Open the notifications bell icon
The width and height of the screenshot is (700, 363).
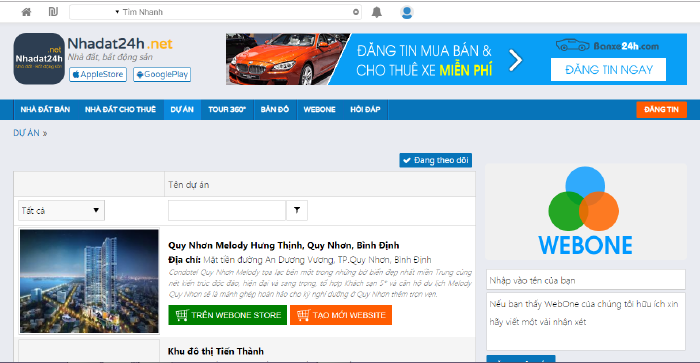pos(377,12)
